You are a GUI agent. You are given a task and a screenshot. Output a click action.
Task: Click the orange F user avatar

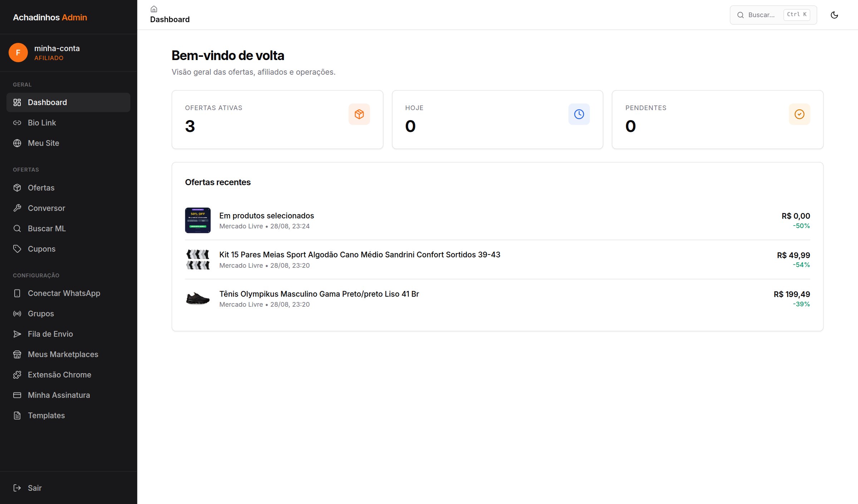[18, 53]
